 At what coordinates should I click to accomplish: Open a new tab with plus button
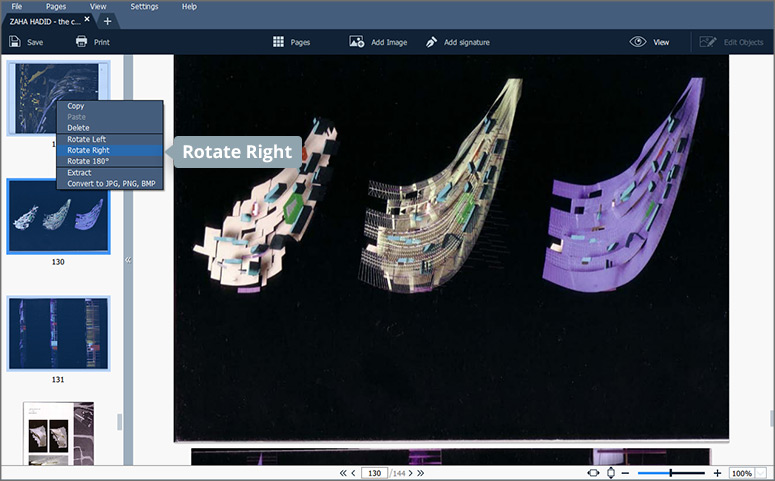[x=107, y=21]
